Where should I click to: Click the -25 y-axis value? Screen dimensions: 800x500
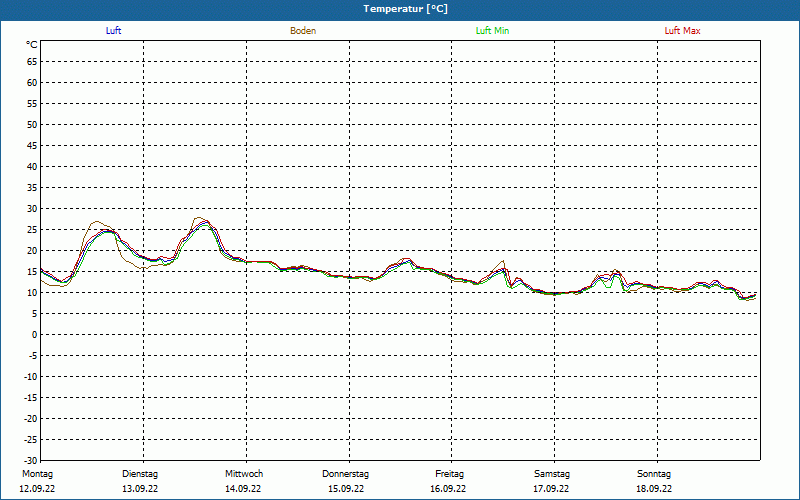pyautogui.click(x=31, y=439)
